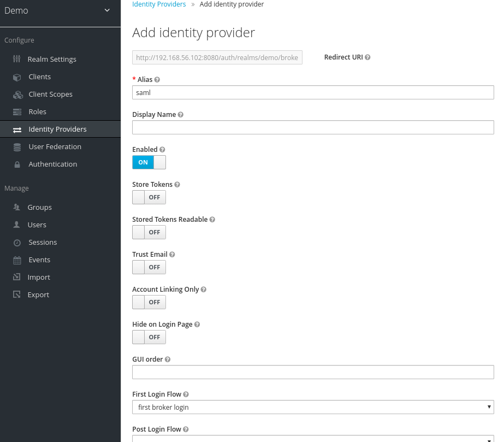The width and height of the screenshot is (504, 442).
Task: Disable the Enabled toggle switch
Action: coord(149,162)
